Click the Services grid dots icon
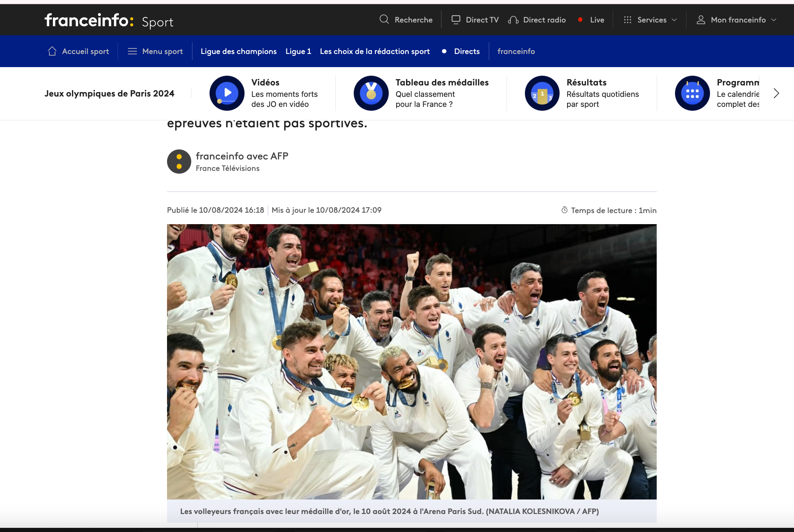The image size is (794, 532). point(627,20)
